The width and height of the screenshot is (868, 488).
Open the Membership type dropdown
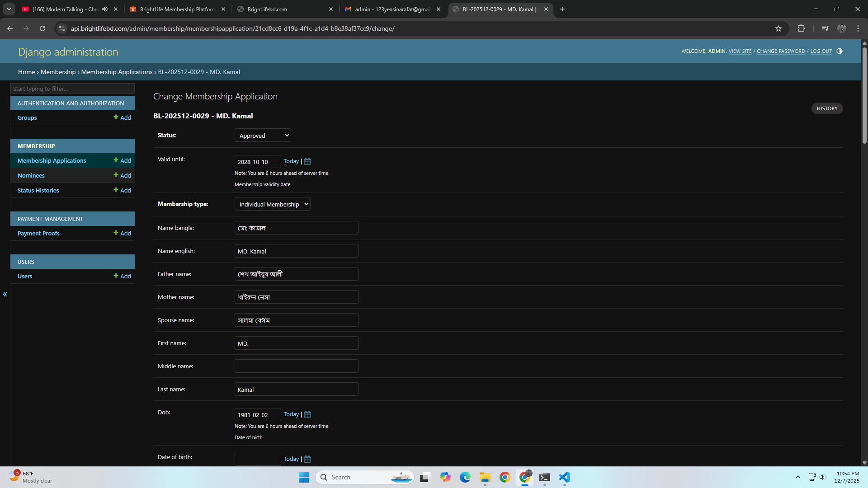pos(272,204)
